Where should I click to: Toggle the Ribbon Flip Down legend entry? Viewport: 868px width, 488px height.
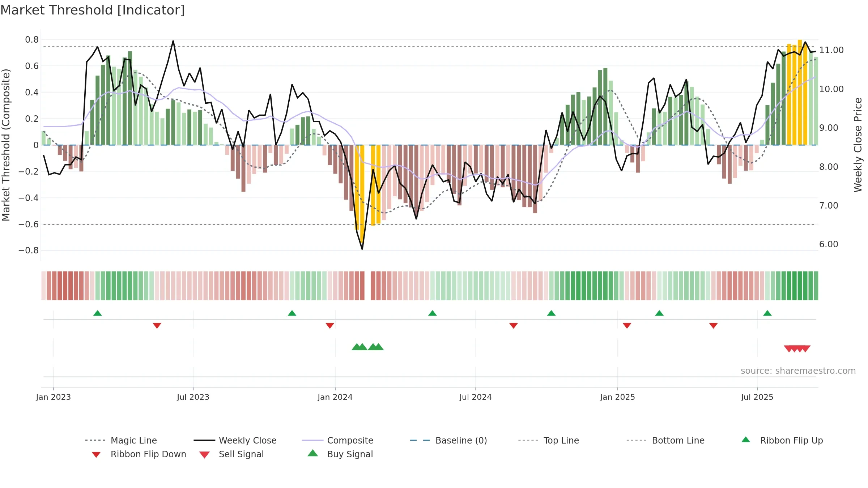[139, 454]
